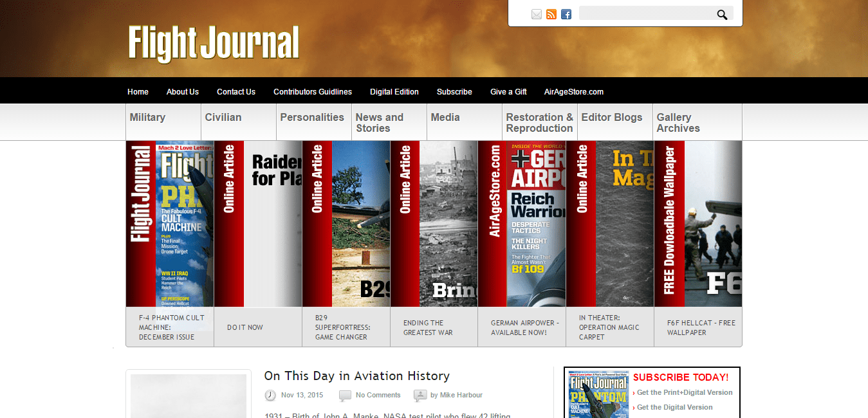Open the Gallery Archives tab

tap(697, 122)
